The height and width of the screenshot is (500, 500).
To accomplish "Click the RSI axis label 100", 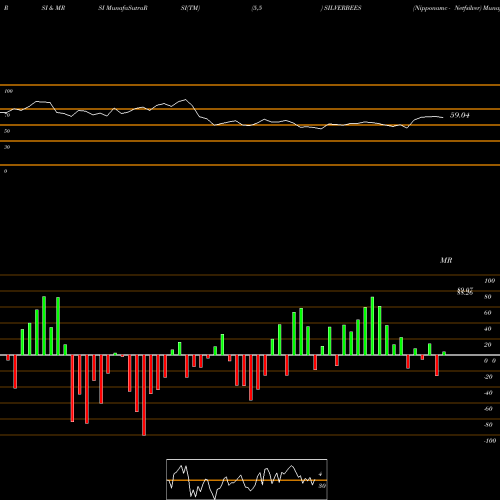I will 8,91.
